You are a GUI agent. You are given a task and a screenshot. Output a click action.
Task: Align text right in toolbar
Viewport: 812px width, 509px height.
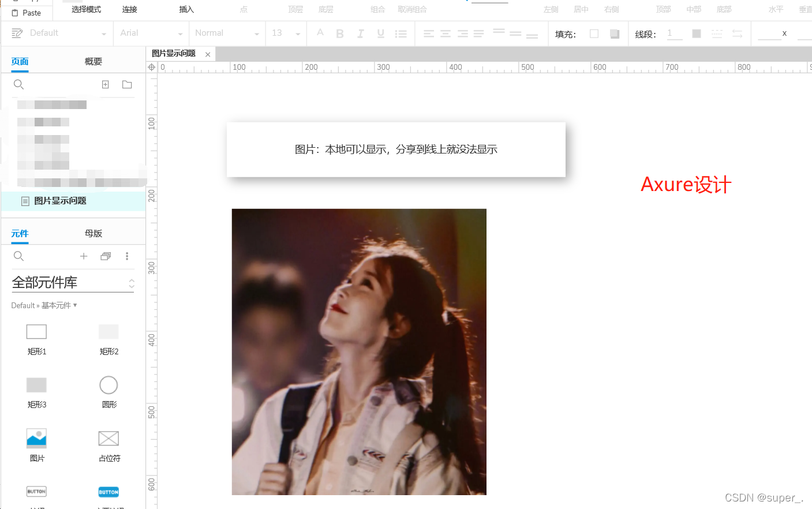(462, 33)
